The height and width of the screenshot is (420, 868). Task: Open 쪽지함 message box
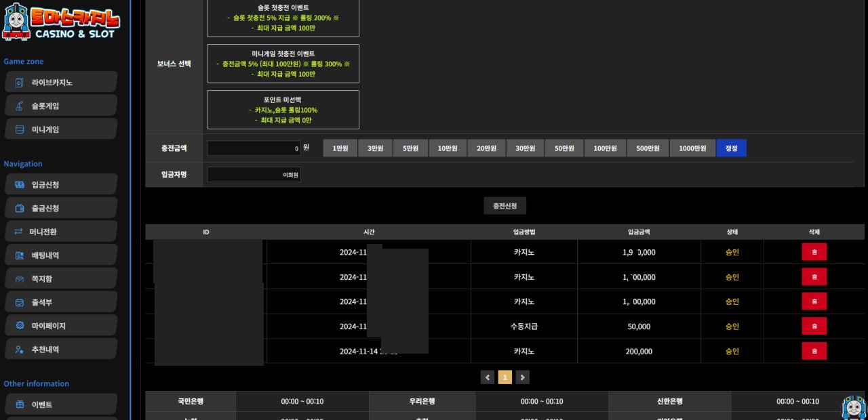[61, 278]
